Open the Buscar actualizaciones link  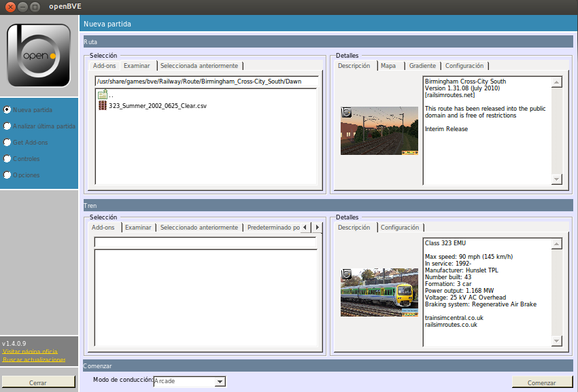click(34, 359)
